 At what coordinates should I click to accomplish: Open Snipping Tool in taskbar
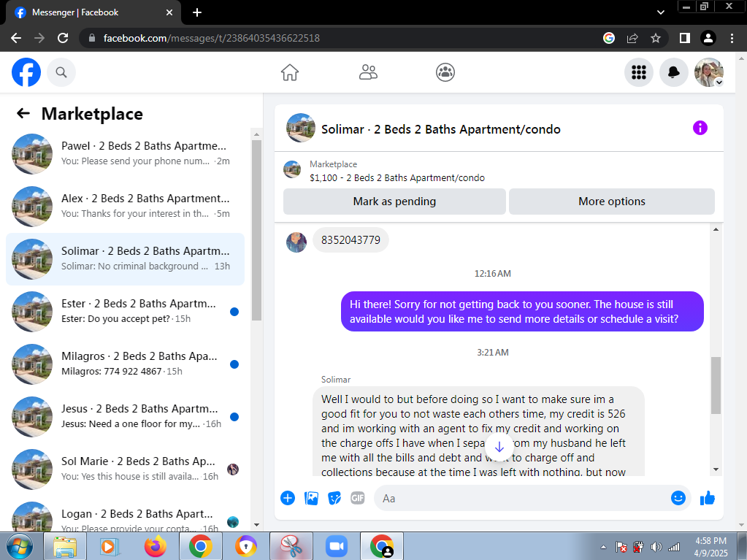(291, 547)
